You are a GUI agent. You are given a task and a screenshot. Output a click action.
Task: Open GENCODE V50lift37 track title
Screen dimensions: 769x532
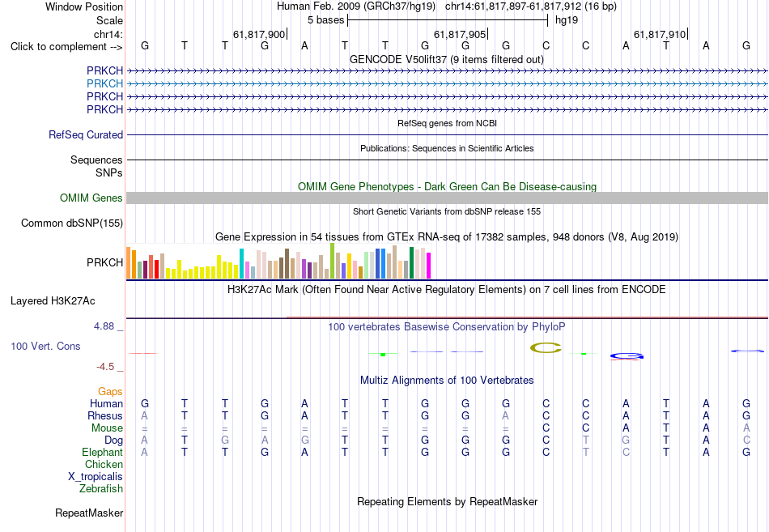[x=447, y=60]
